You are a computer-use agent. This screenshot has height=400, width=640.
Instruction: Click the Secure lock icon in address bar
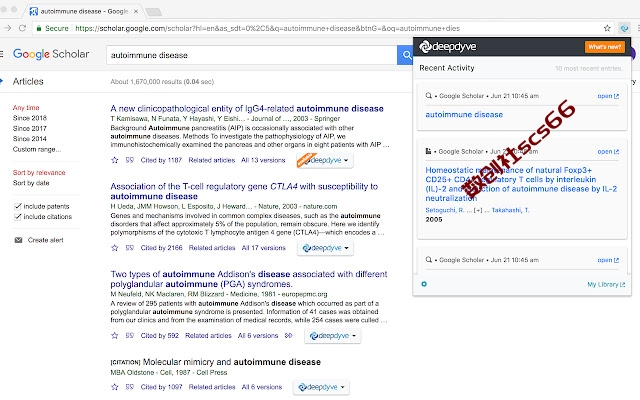(x=39, y=28)
